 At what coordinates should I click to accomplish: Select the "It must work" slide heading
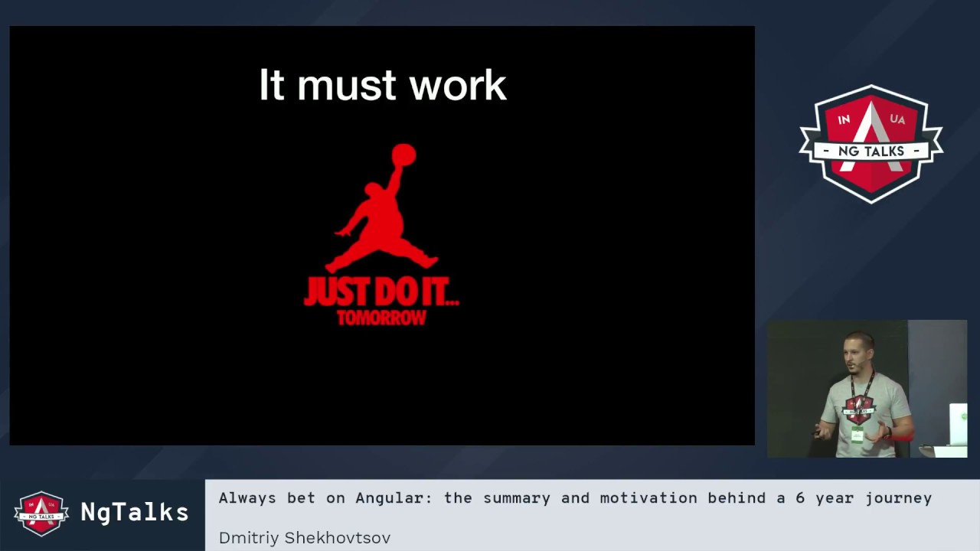[x=383, y=85]
